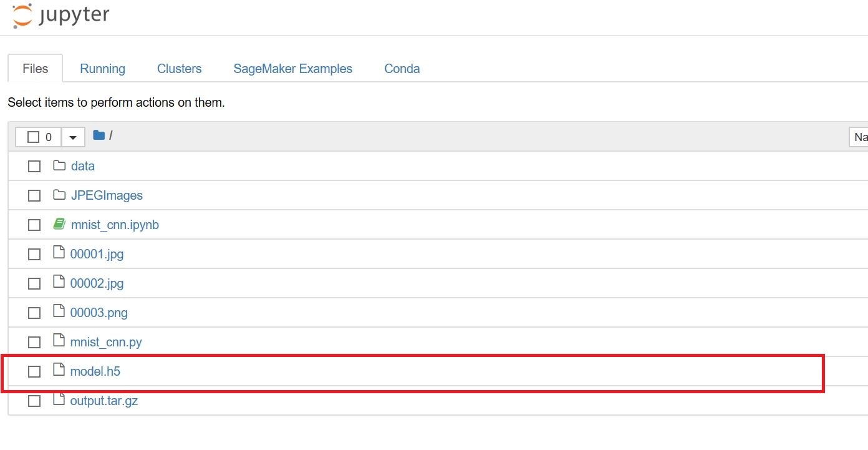Click the data folder icon
Viewport: 868px width, 450px height.
click(59, 165)
